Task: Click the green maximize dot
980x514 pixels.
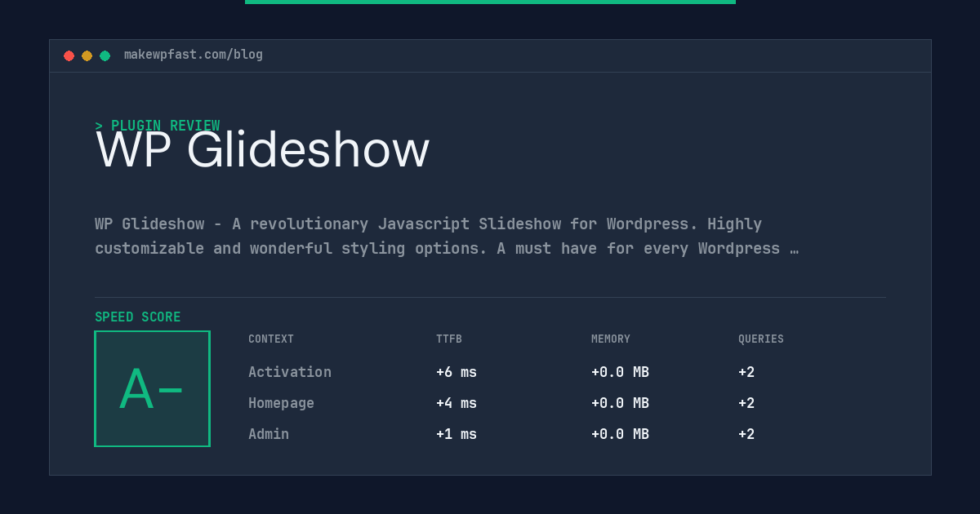Action: click(105, 56)
